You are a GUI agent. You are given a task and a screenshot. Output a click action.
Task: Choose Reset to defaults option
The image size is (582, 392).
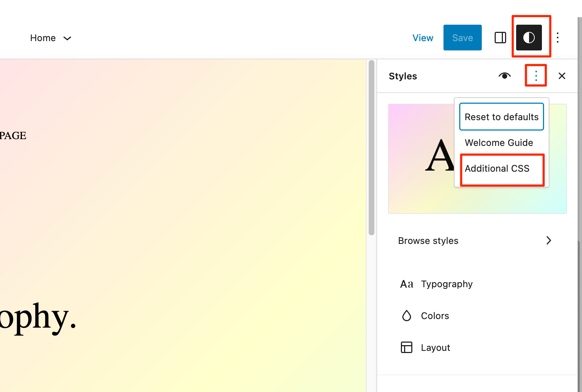pyautogui.click(x=501, y=117)
